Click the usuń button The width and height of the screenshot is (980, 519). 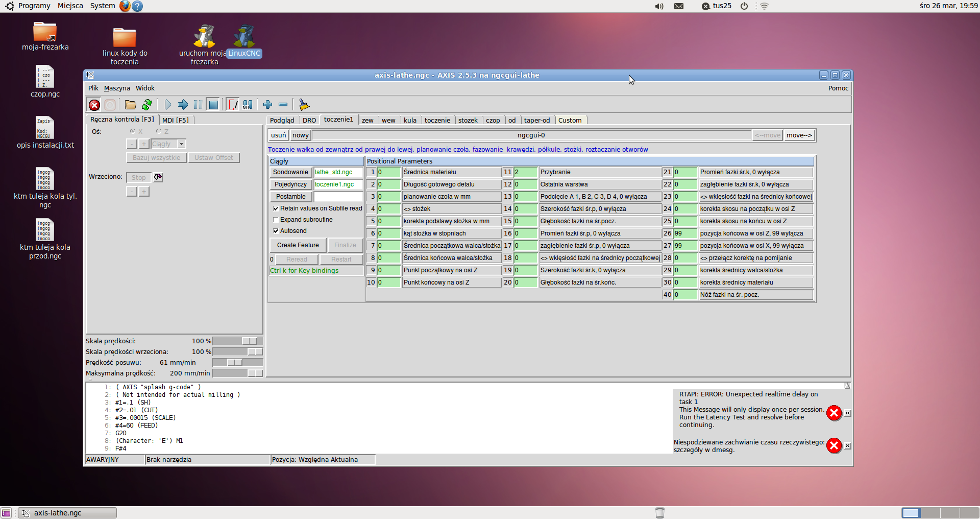(x=279, y=135)
